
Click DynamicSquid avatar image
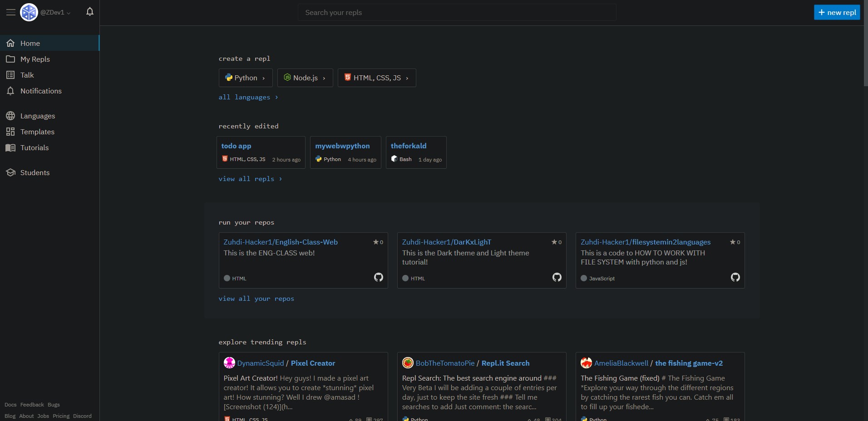tap(229, 363)
